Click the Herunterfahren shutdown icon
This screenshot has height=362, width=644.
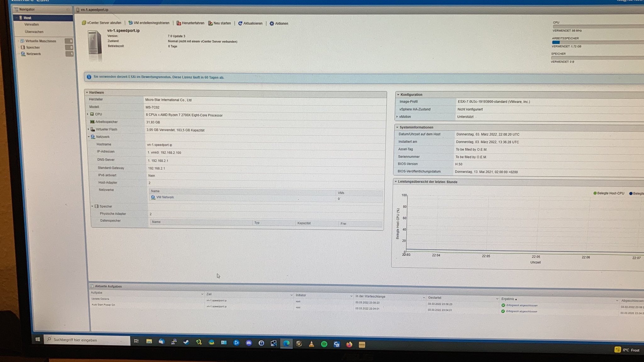click(179, 23)
